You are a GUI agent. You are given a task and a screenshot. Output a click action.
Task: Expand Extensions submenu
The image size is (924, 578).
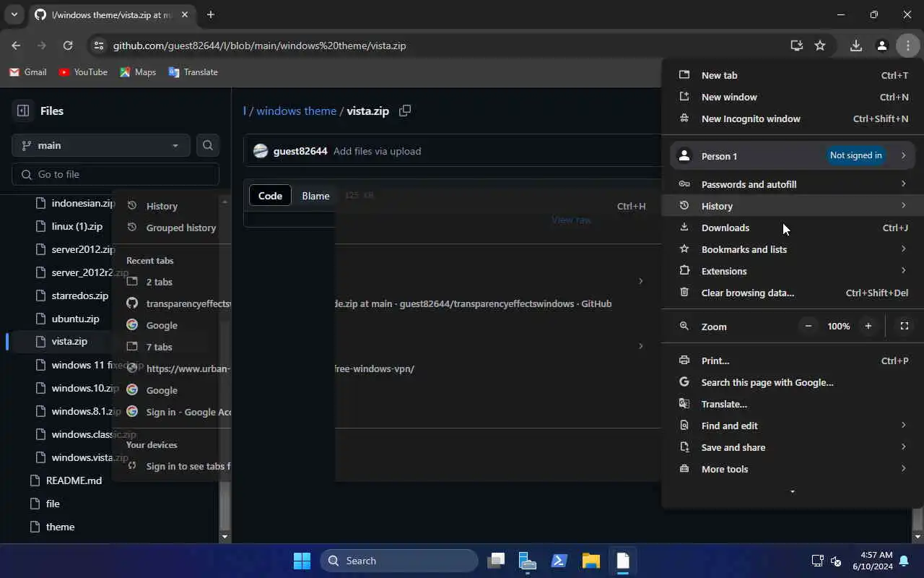click(793, 271)
